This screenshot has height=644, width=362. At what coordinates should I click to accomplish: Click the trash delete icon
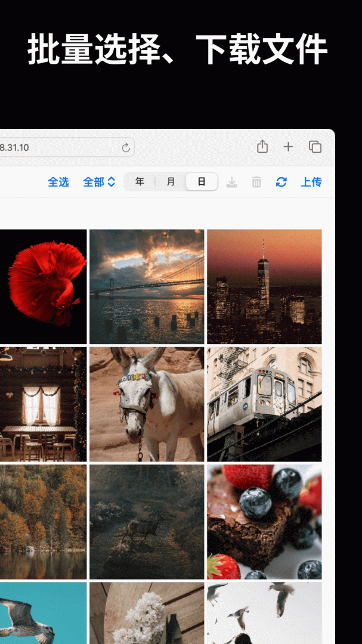pos(256,182)
